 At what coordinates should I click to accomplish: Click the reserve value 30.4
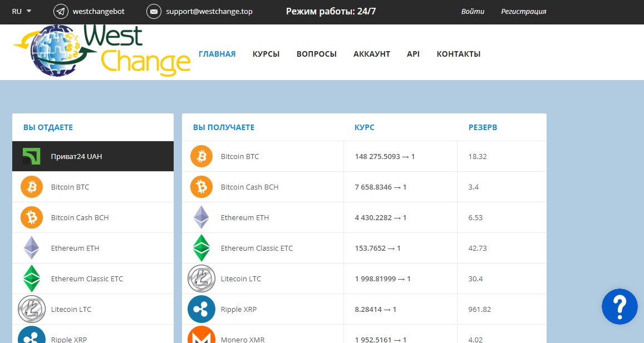tap(475, 279)
